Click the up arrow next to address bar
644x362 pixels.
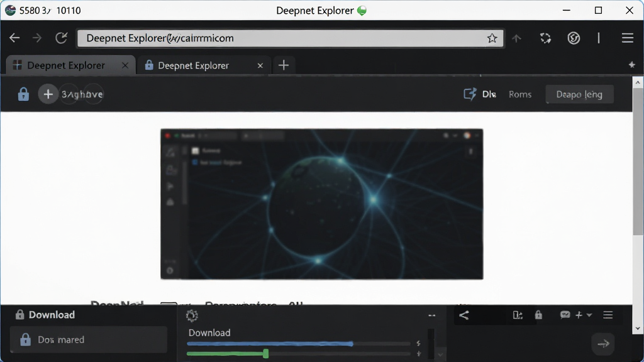[x=517, y=38]
